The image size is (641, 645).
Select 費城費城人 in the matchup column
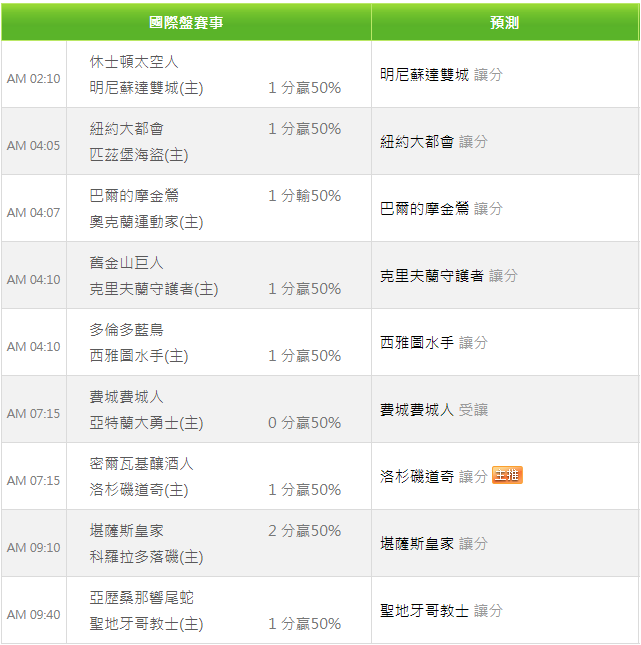coord(127,397)
